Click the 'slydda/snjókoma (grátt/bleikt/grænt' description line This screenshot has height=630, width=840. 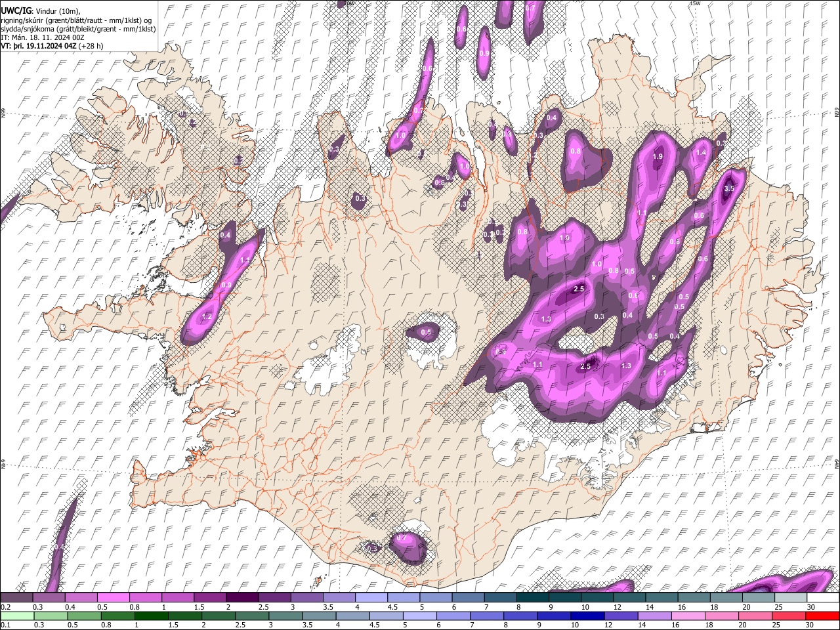click(x=78, y=29)
